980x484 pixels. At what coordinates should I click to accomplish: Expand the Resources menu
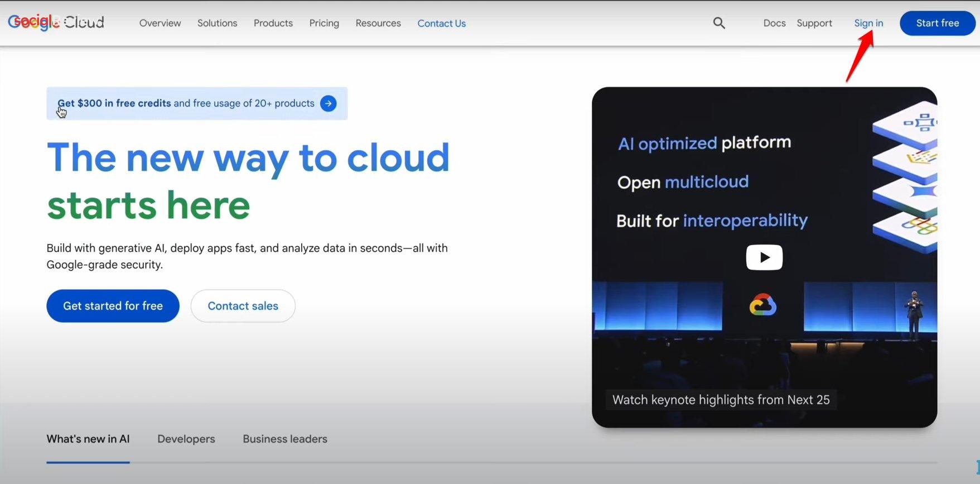[x=378, y=23]
